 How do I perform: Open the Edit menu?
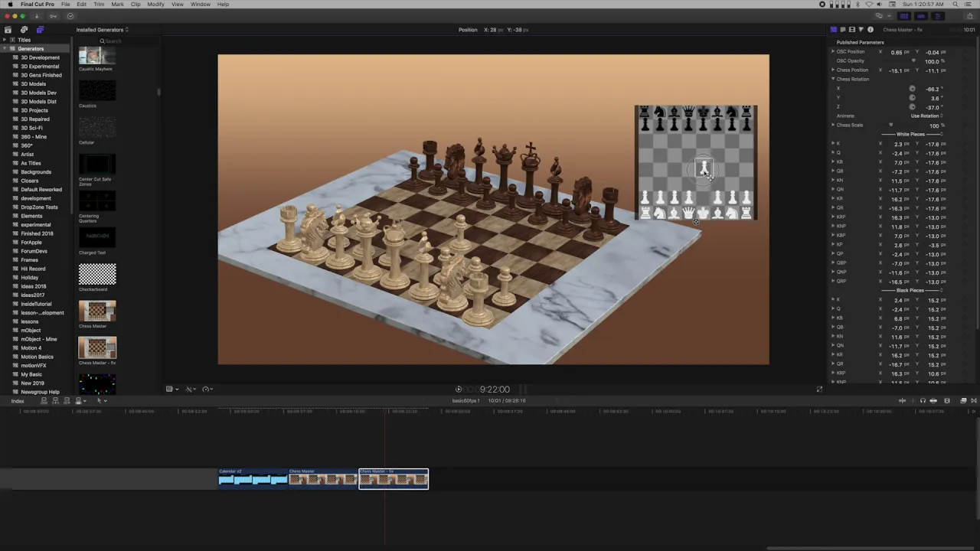click(x=81, y=5)
